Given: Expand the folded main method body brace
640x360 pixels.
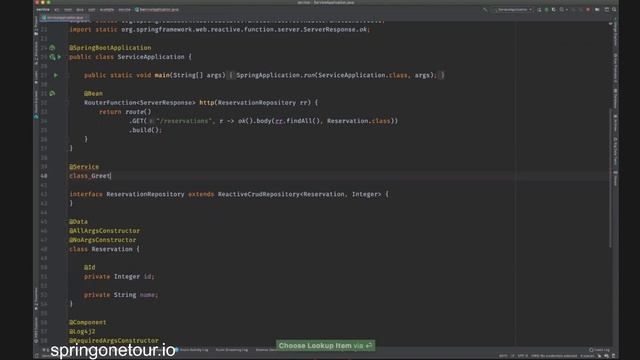Looking at the screenshot, I should pyautogui.click(x=231, y=75).
